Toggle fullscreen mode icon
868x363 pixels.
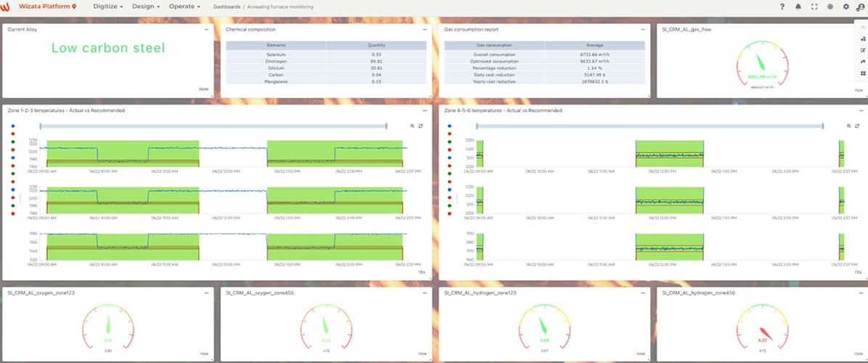point(814,7)
